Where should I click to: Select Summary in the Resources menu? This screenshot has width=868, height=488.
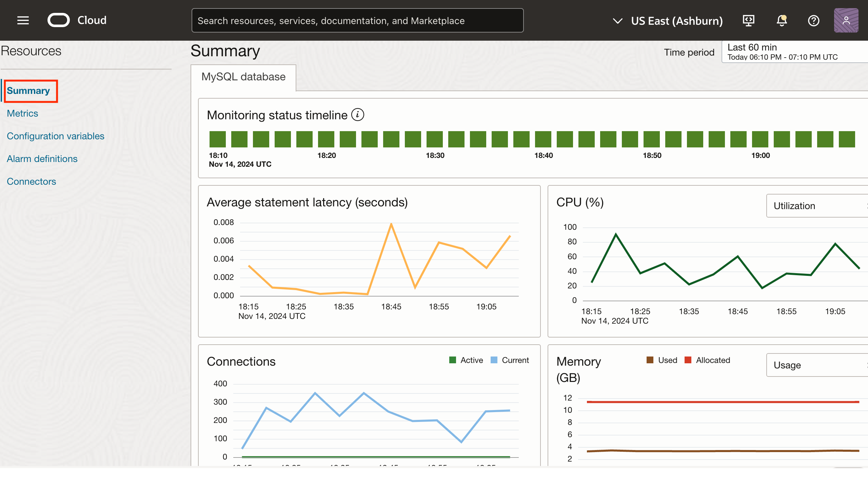28,91
